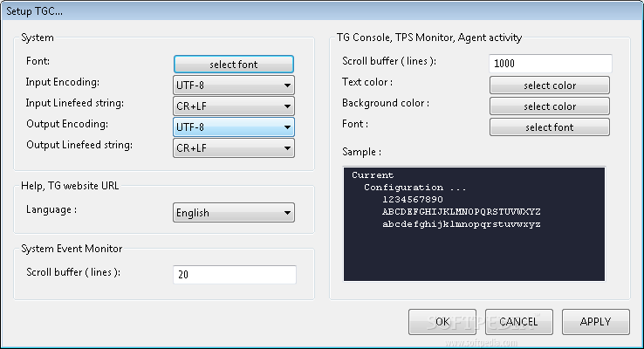
Task: Open the Language dropdown showing English
Action: [234, 213]
